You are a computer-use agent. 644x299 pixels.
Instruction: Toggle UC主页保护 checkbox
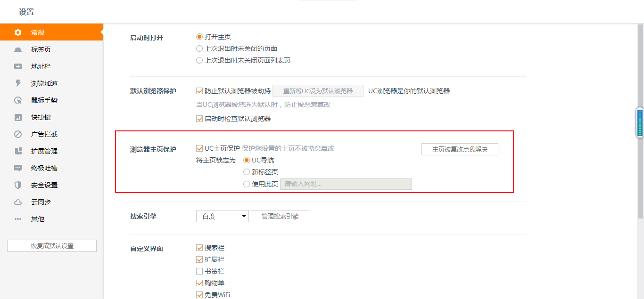click(x=199, y=148)
